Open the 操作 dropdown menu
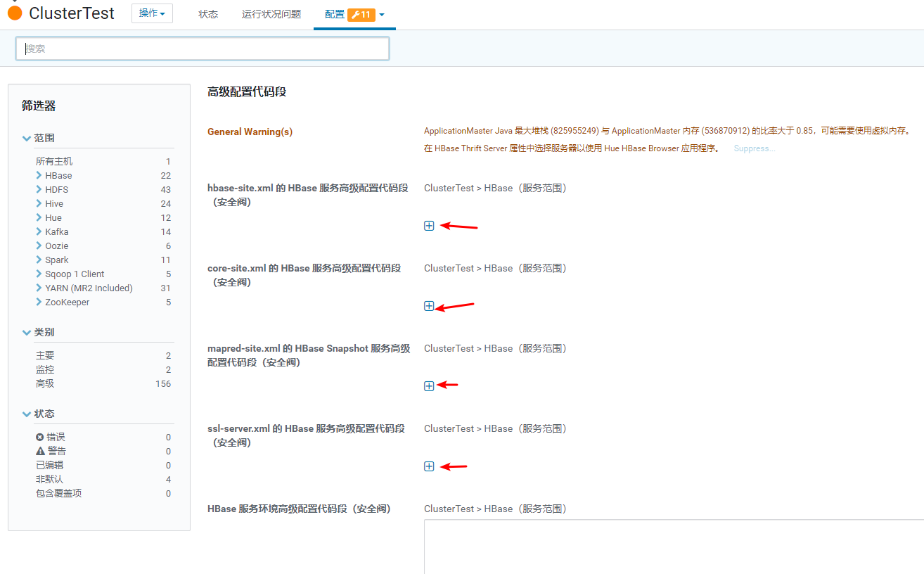The width and height of the screenshot is (924, 574). (x=152, y=13)
